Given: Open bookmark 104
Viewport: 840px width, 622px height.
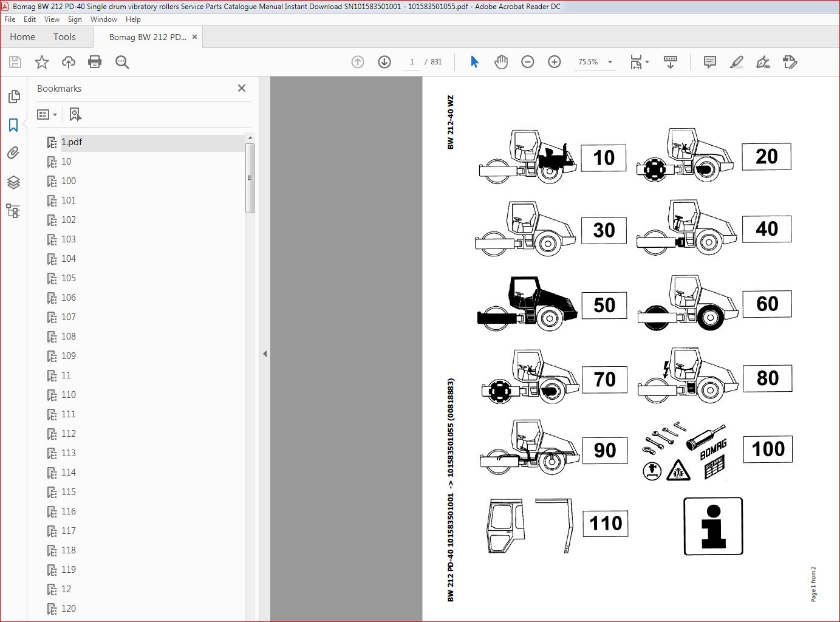Looking at the screenshot, I should pyautogui.click(x=69, y=259).
